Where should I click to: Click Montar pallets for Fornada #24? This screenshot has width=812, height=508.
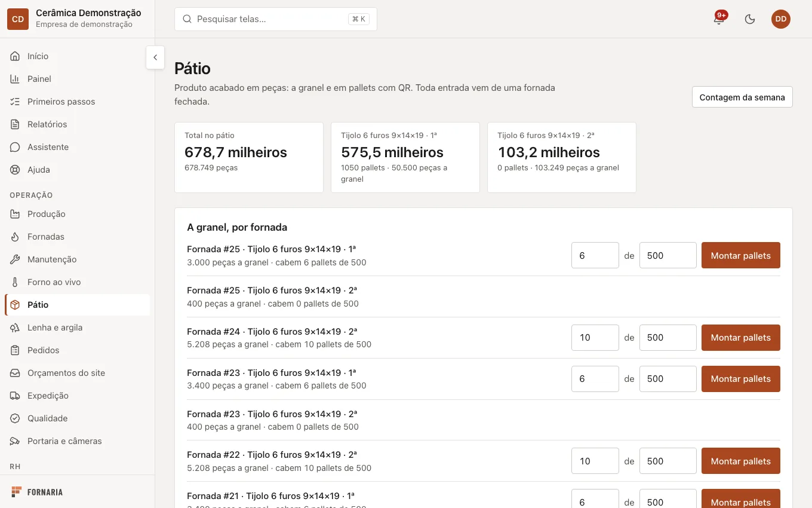(x=741, y=338)
